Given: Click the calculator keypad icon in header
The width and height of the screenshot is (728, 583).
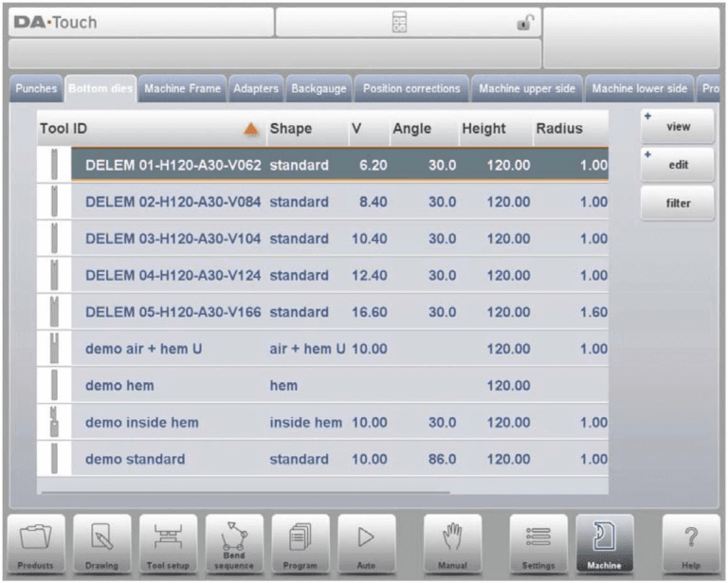Looking at the screenshot, I should tap(399, 22).
